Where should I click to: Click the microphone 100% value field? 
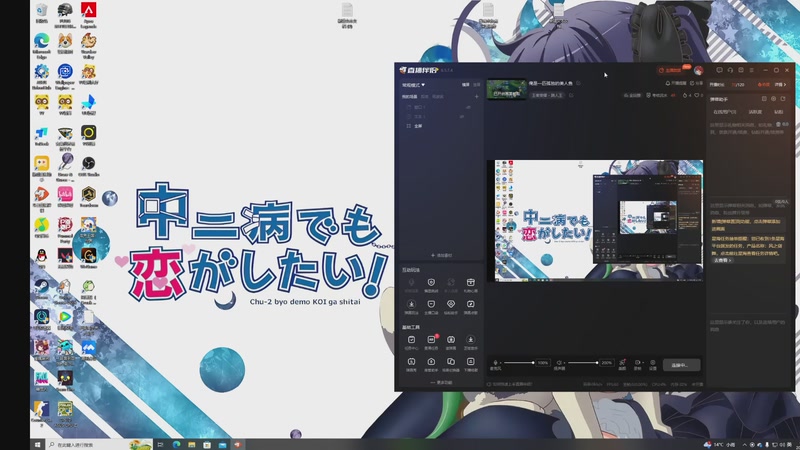[x=543, y=363]
